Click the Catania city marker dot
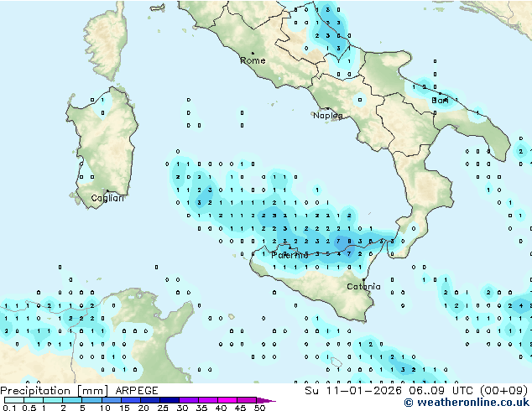Screen dimensions: 532x411 tap(363, 280)
